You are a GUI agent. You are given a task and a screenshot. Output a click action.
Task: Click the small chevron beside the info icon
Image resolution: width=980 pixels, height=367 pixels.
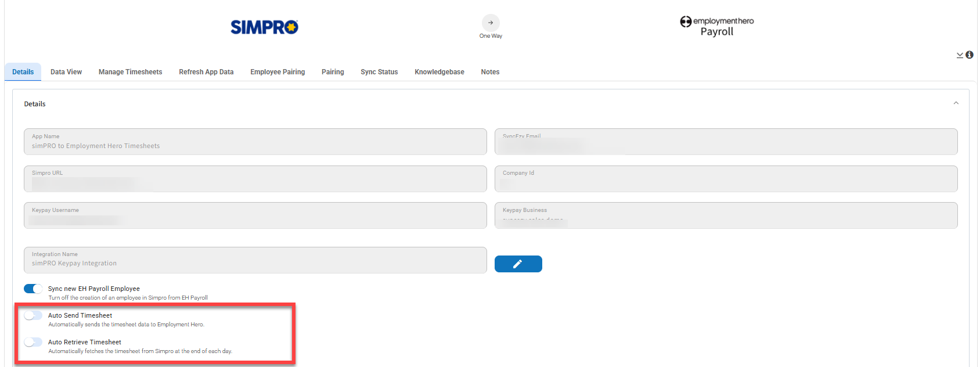(960, 55)
